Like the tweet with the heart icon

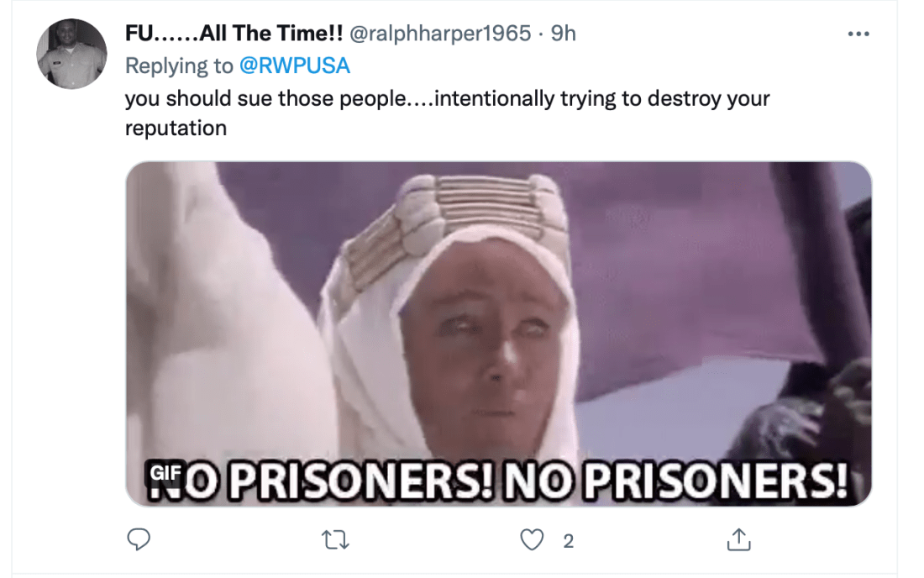coord(532,539)
